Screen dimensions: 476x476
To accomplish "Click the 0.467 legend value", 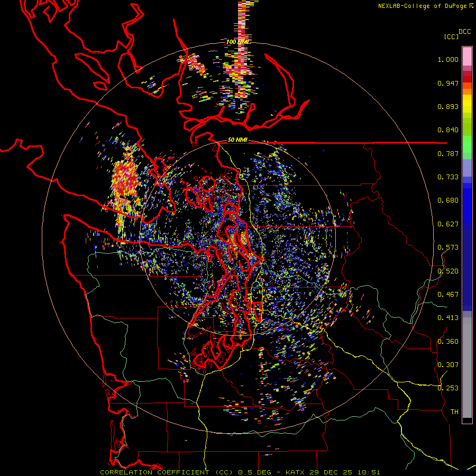I will 448,295.
